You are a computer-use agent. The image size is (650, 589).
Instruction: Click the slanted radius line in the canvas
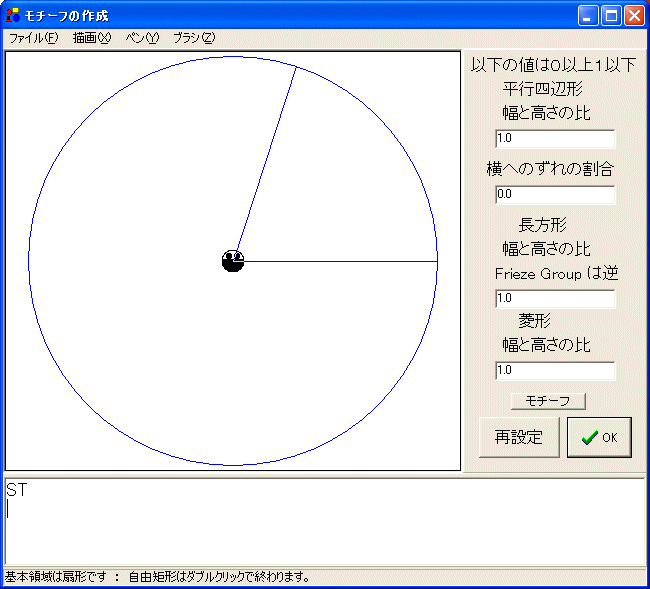(x=266, y=160)
